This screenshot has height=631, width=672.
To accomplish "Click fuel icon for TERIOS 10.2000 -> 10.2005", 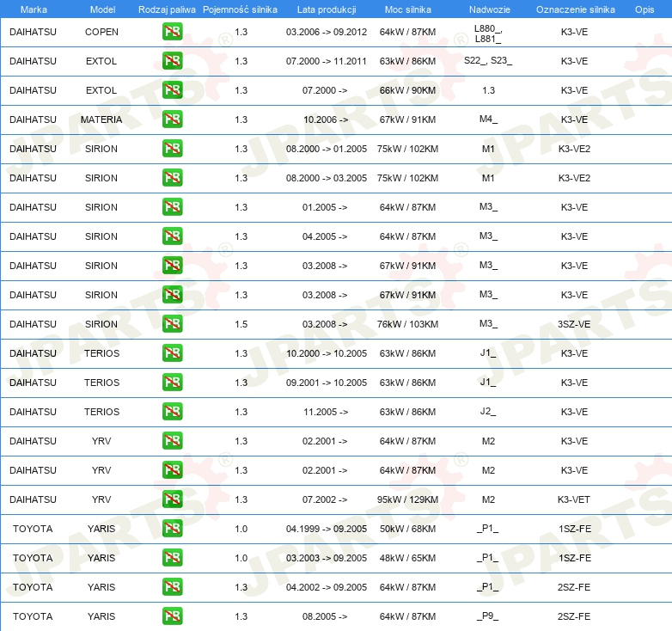I will 172,352.
